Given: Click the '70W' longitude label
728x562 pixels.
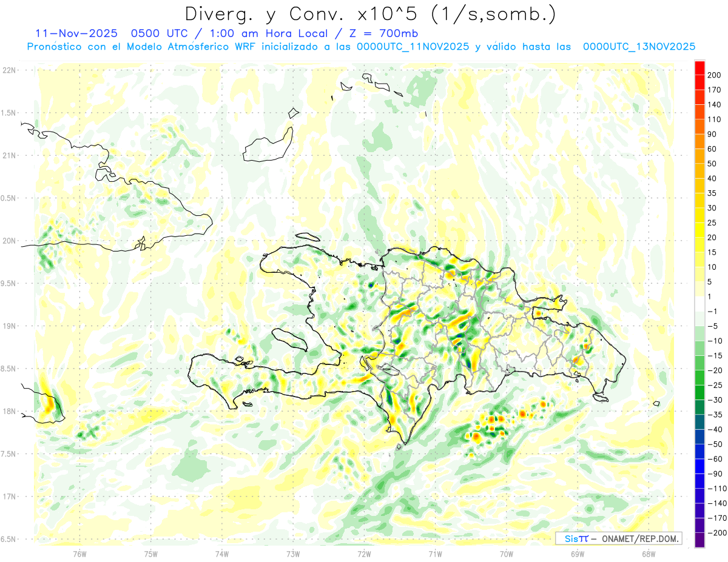Looking at the screenshot, I should pyautogui.click(x=507, y=554).
